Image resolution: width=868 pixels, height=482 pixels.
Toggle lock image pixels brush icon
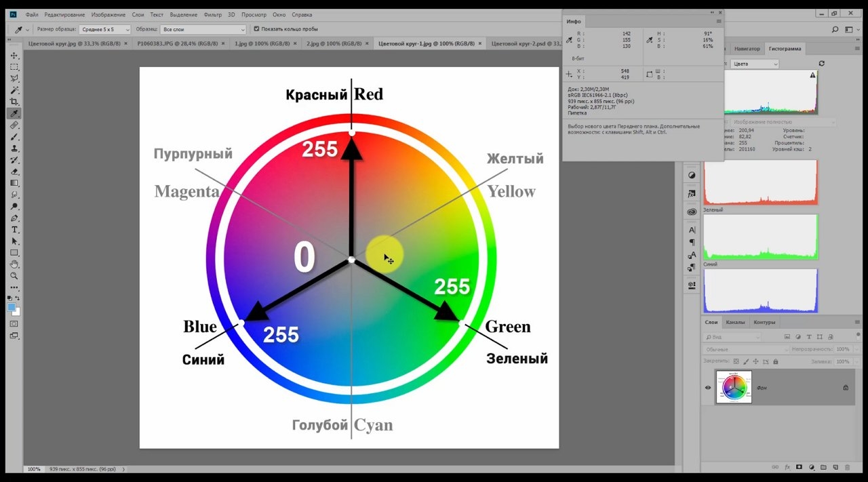(x=746, y=361)
